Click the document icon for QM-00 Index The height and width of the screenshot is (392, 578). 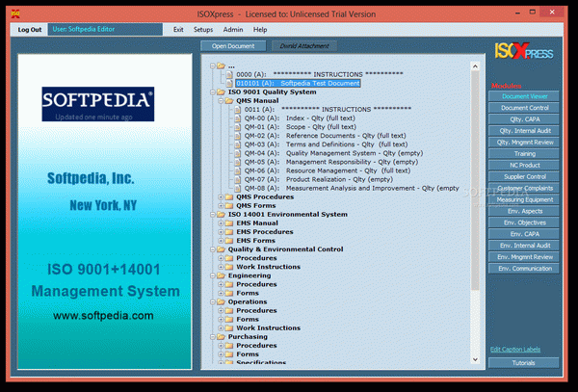point(238,118)
